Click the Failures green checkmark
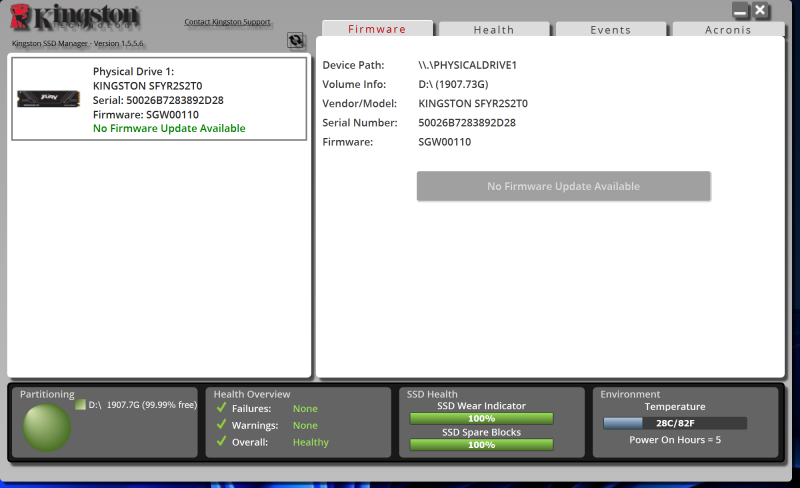 221,408
